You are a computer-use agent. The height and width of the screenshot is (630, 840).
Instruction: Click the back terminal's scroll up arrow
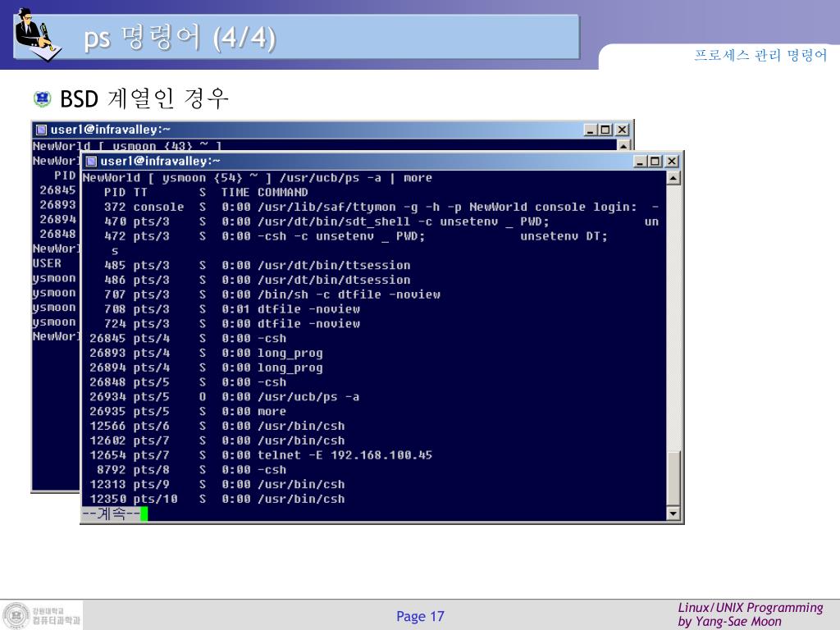click(x=623, y=146)
